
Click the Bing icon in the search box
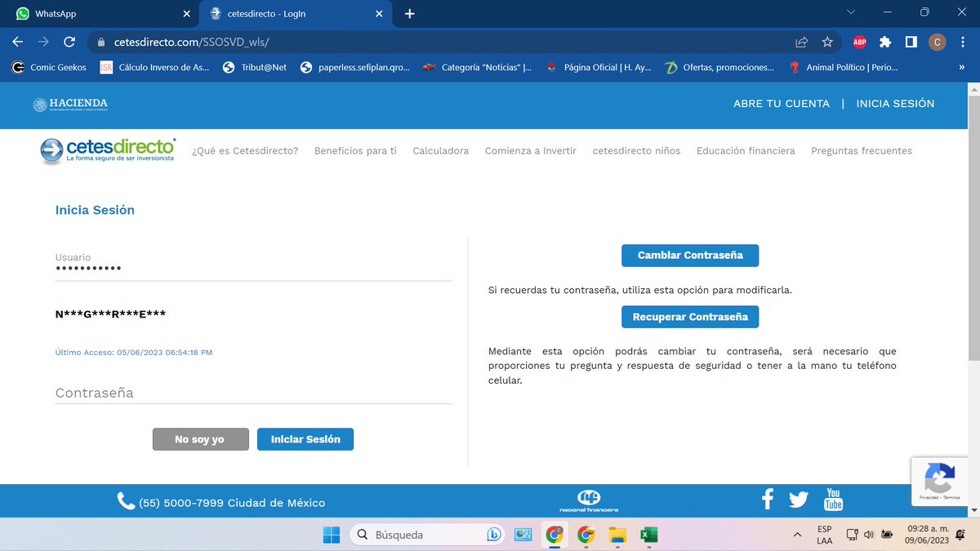[493, 535]
